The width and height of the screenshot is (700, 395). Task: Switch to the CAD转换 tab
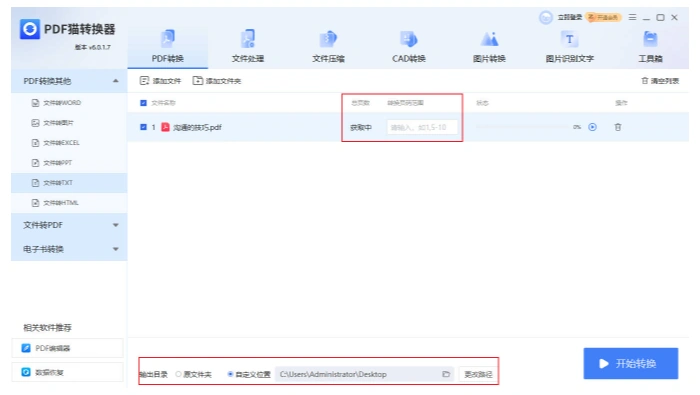click(x=408, y=46)
